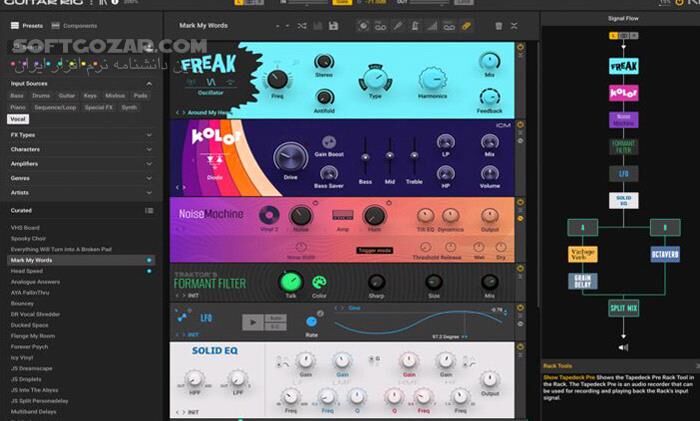Collapse all rack components icon
Screen dimensions: 700x421
(x=514, y=26)
